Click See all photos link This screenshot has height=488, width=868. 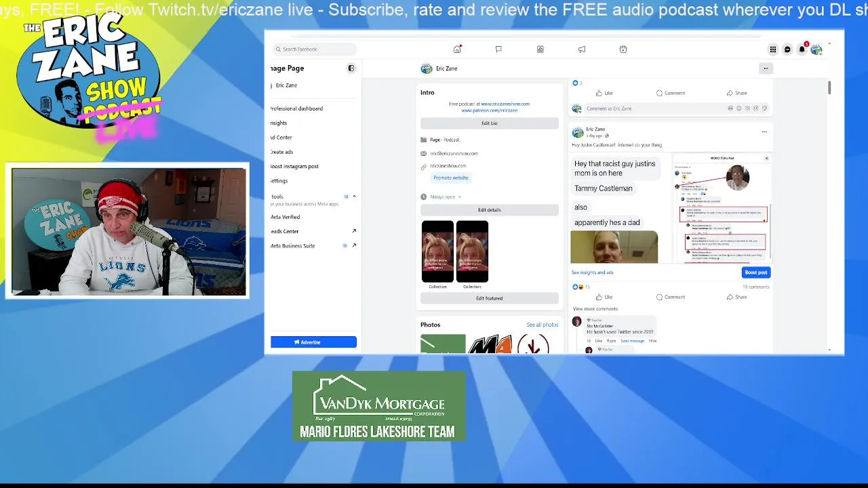542,325
